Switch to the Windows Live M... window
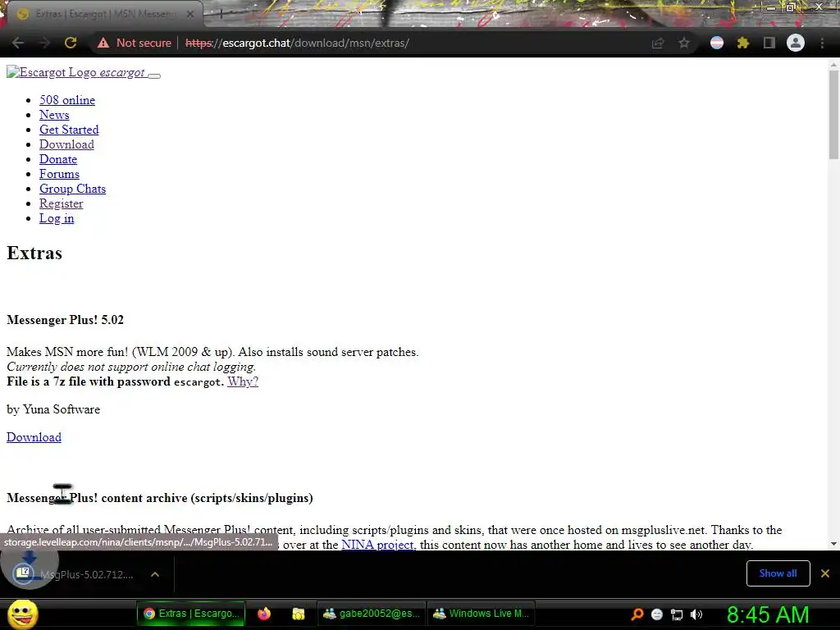Viewport: 840px width, 630px height. 481,614
